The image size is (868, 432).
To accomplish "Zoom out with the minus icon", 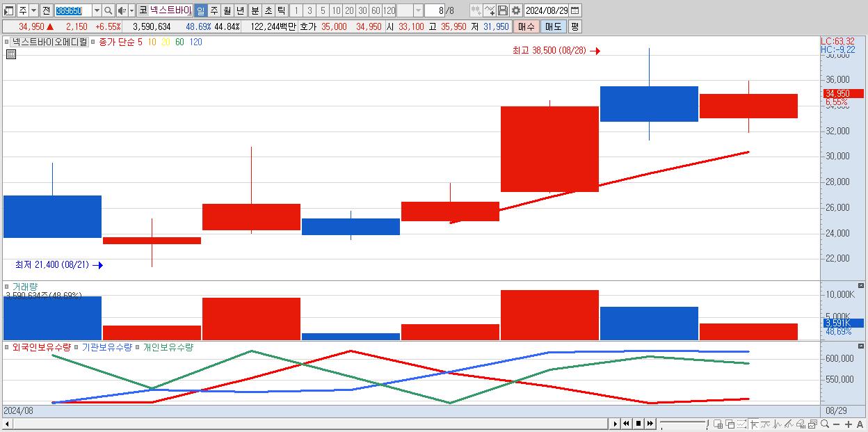I will click(837, 424).
